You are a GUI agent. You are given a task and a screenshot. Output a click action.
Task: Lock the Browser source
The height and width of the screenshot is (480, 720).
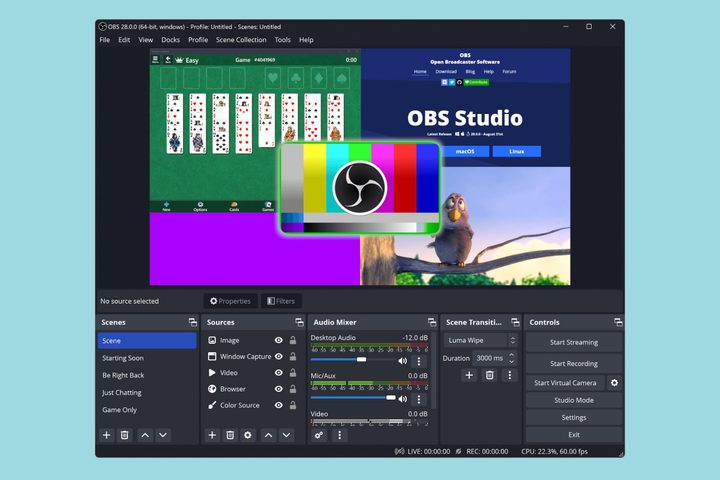[292, 389]
